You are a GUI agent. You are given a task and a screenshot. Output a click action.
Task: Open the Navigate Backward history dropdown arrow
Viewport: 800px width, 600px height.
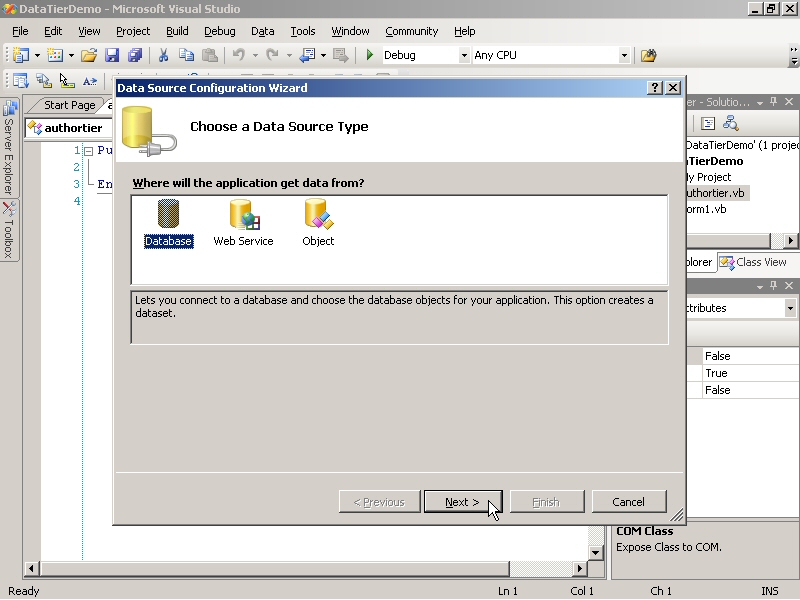click(x=323, y=55)
